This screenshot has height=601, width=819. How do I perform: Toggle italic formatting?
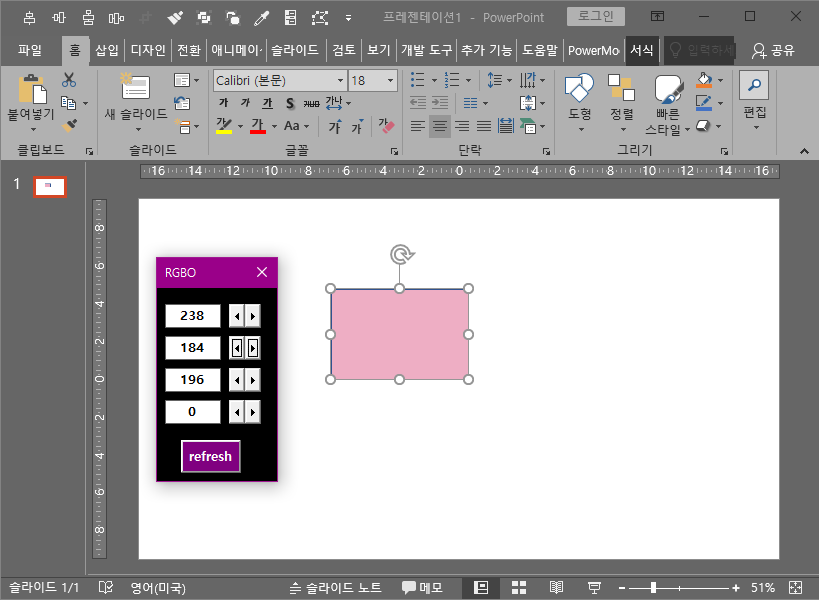click(245, 103)
